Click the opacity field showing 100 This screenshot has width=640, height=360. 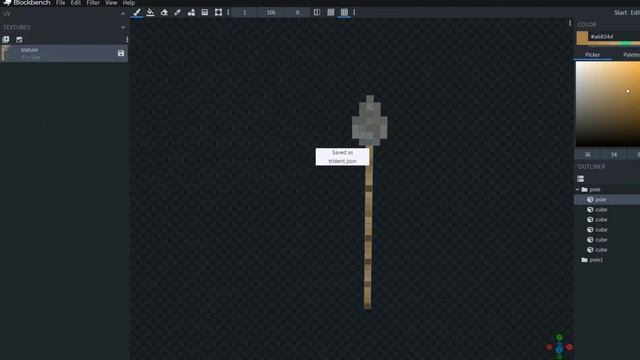[271, 13]
